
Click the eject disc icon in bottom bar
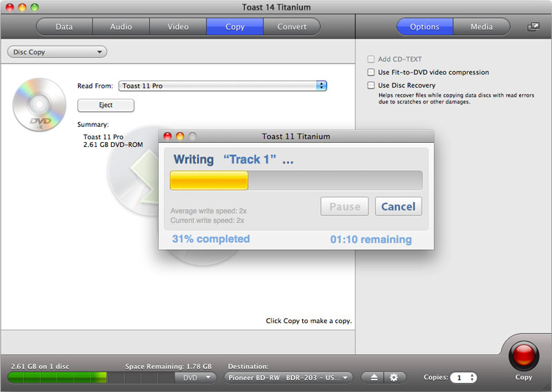(x=373, y=378)
